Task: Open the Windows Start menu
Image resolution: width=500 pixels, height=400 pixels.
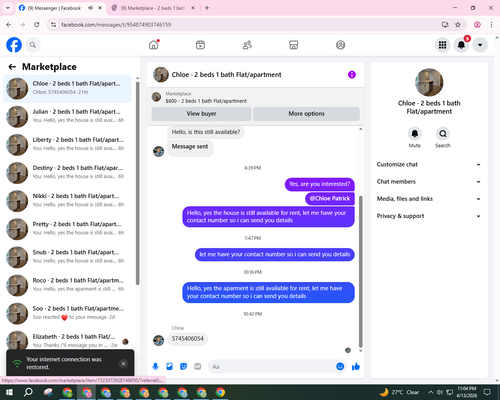Action: click(x=9, y=392)
